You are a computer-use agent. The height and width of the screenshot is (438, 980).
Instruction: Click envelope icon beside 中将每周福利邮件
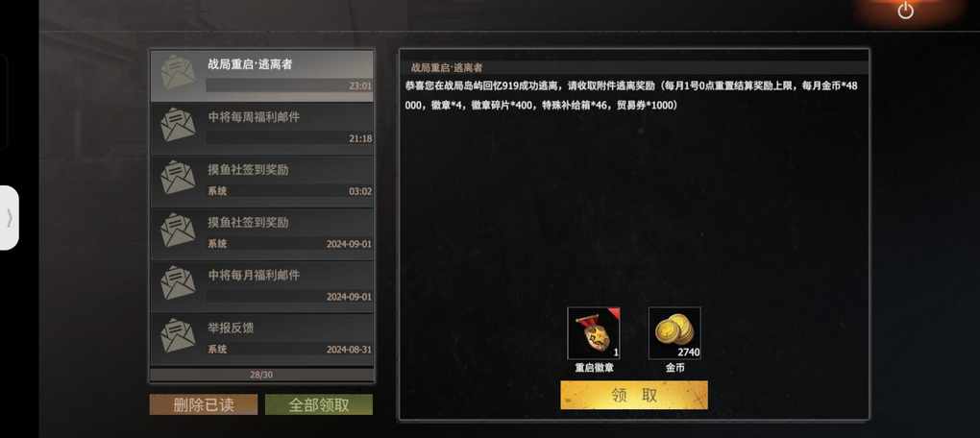click(x=178, y=124)
